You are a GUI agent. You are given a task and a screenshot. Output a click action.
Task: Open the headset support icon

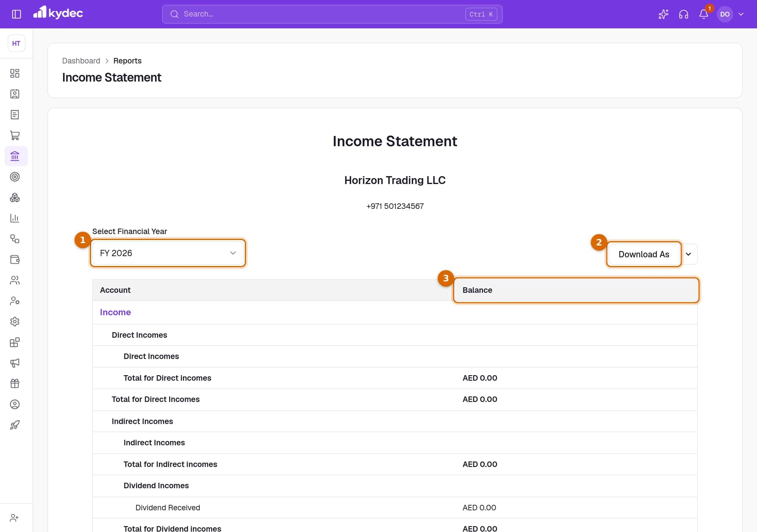[x=683, y=14]
